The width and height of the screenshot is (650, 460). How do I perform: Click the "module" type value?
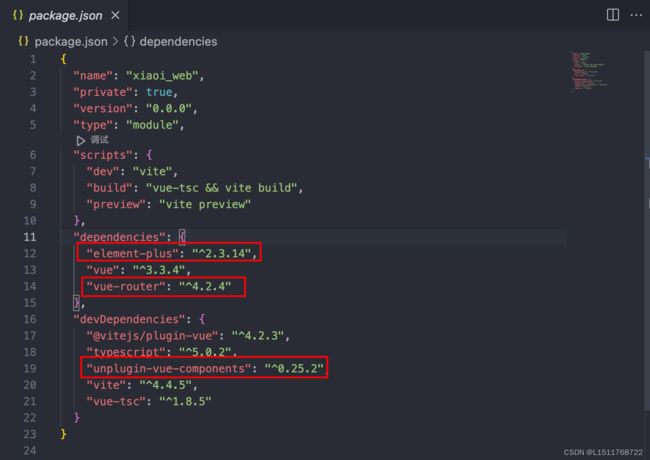[x=153, y=125]
